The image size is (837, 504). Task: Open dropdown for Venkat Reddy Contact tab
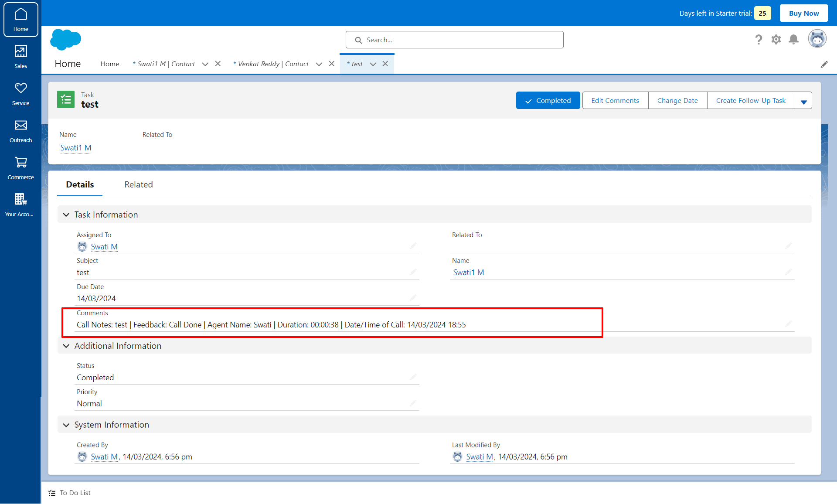[319, 64]
